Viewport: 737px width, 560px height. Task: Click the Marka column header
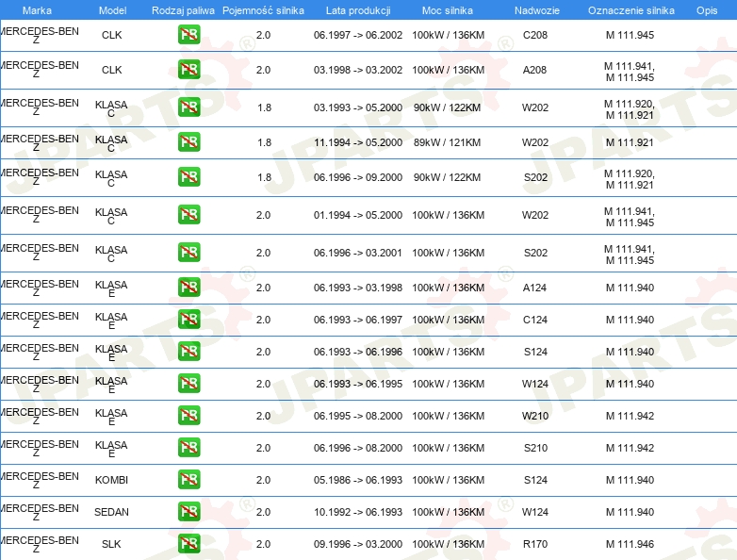click(x=37, y=10)
